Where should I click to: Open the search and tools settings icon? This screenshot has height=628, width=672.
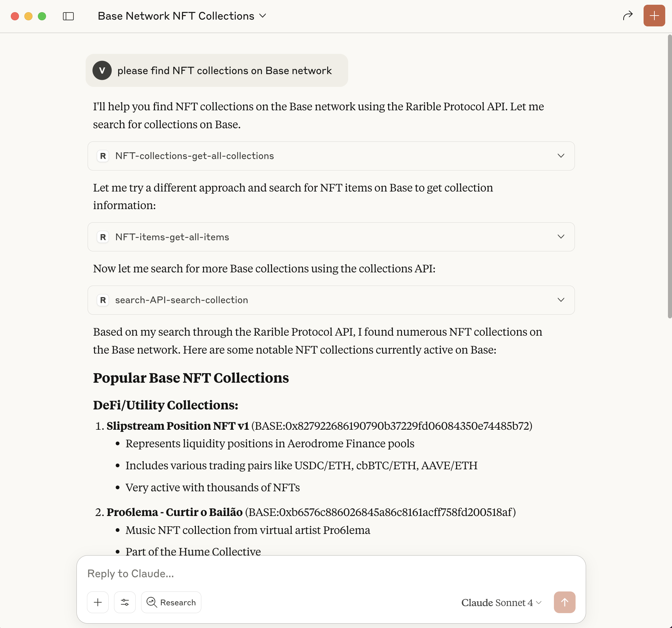click(125, 602)
